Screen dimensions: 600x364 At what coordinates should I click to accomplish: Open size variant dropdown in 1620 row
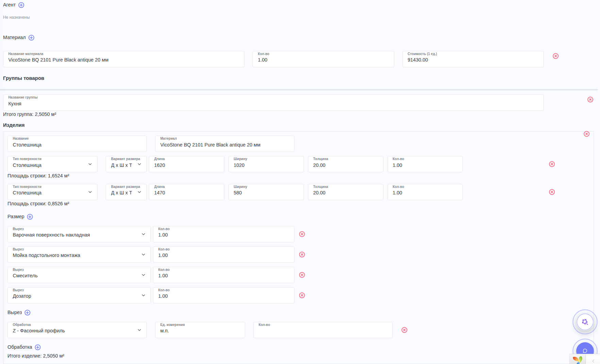126,164
